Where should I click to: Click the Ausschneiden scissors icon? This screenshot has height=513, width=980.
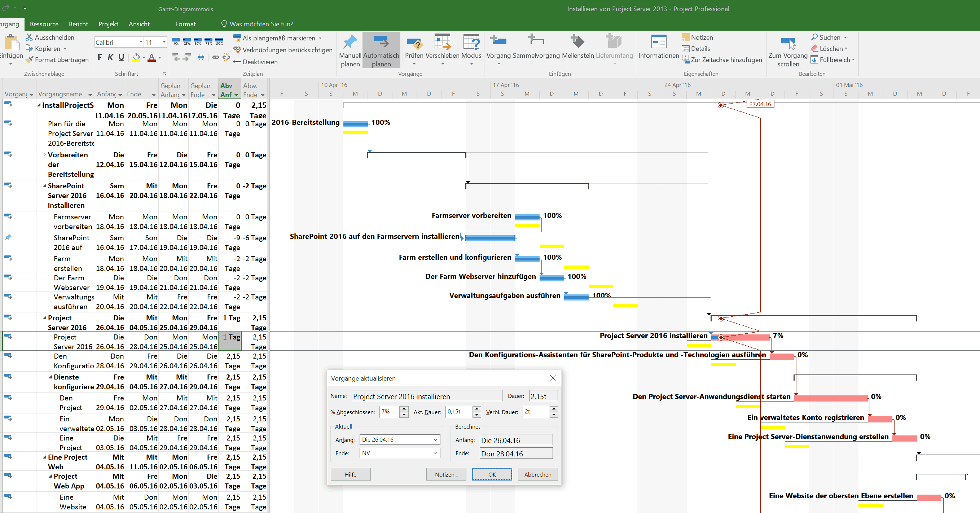click(29, 37)
